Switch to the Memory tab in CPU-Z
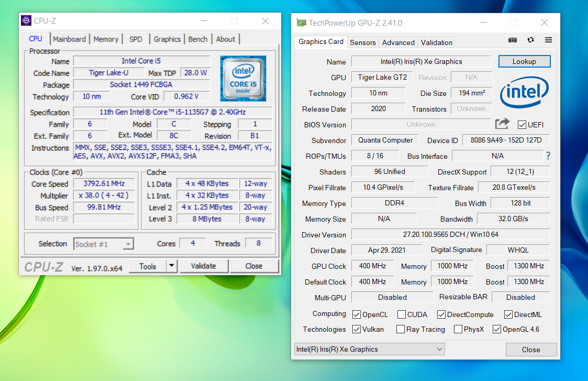Screen dimensions: 588x381 pos(106,39)
